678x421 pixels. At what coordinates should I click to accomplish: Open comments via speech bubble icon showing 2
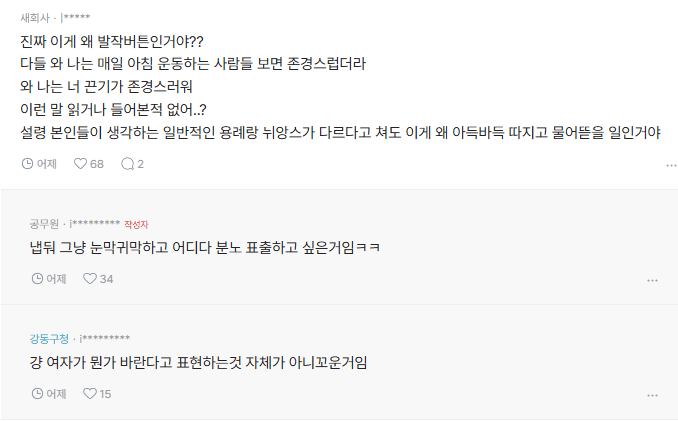tap(126, 163)
